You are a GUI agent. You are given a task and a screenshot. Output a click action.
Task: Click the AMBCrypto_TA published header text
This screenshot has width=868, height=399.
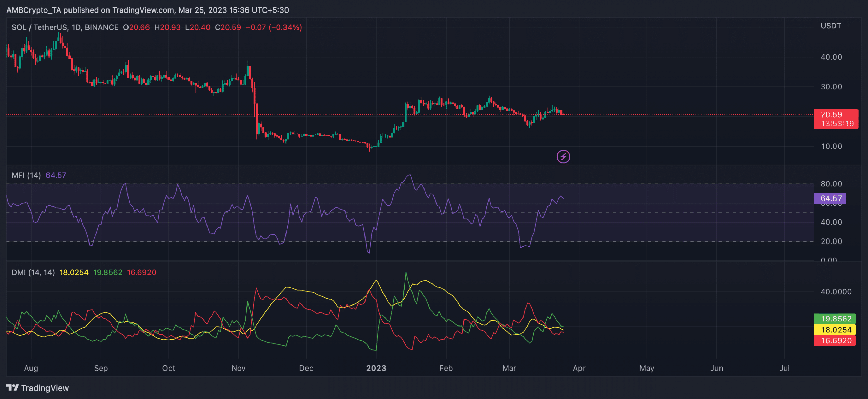[147, 10]
